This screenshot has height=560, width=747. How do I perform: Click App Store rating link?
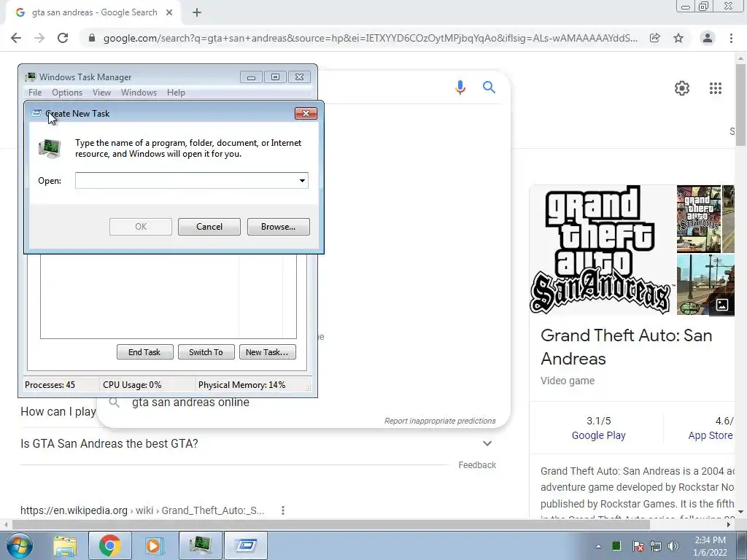(x=710, y=435)
